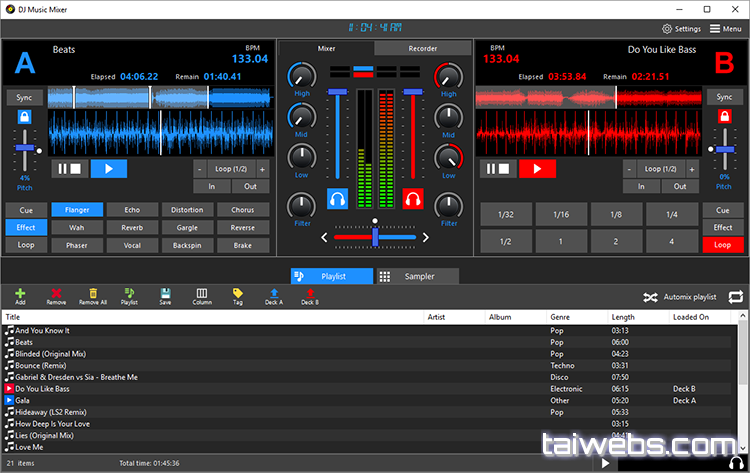This screenshot has height=473, width=750.
Task: Select the 1/8 loop button on Deck B
Action: click(617, 214)
